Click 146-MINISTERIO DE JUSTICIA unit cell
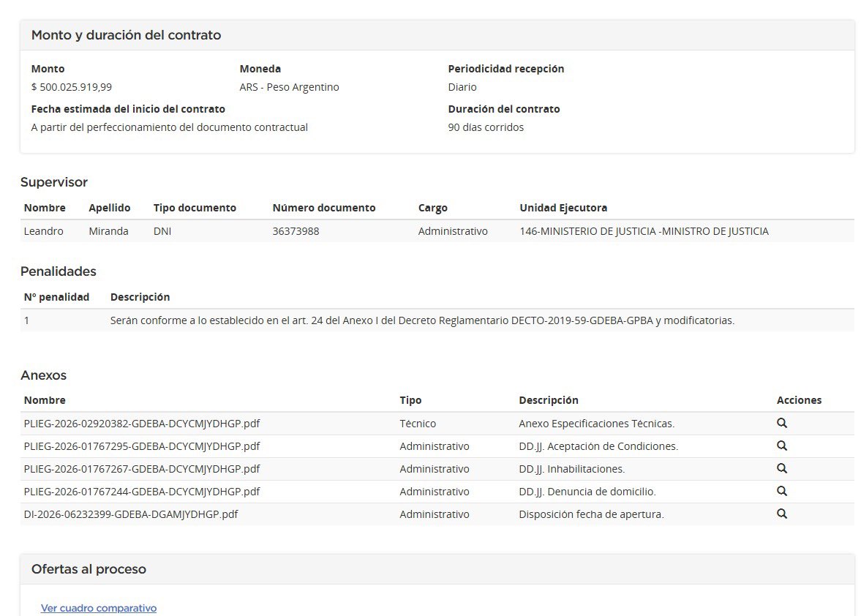This screenshot has height=616, width=861. click(644, 231)
